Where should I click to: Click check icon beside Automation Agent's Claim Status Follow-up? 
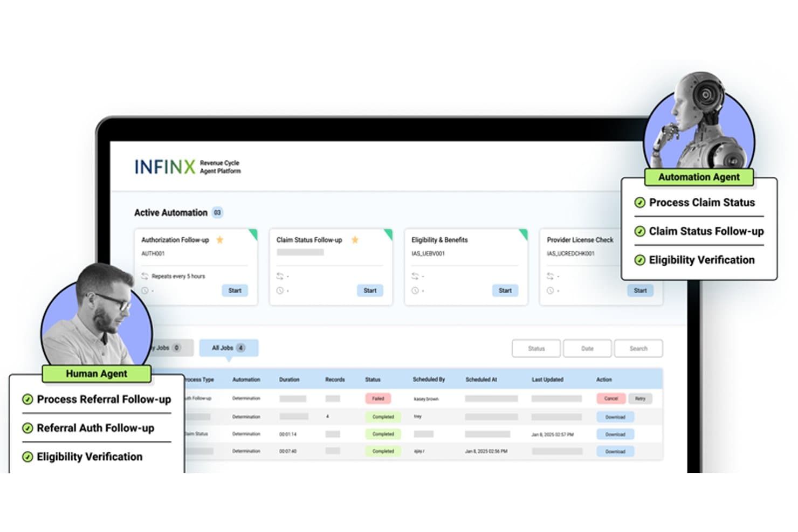[639, 231]
